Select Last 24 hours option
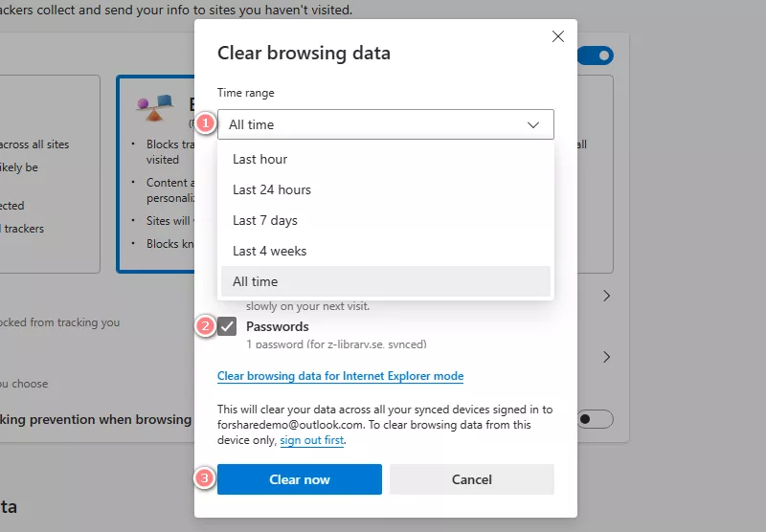This screenshot has height=532, width=766. click(386, 189)
